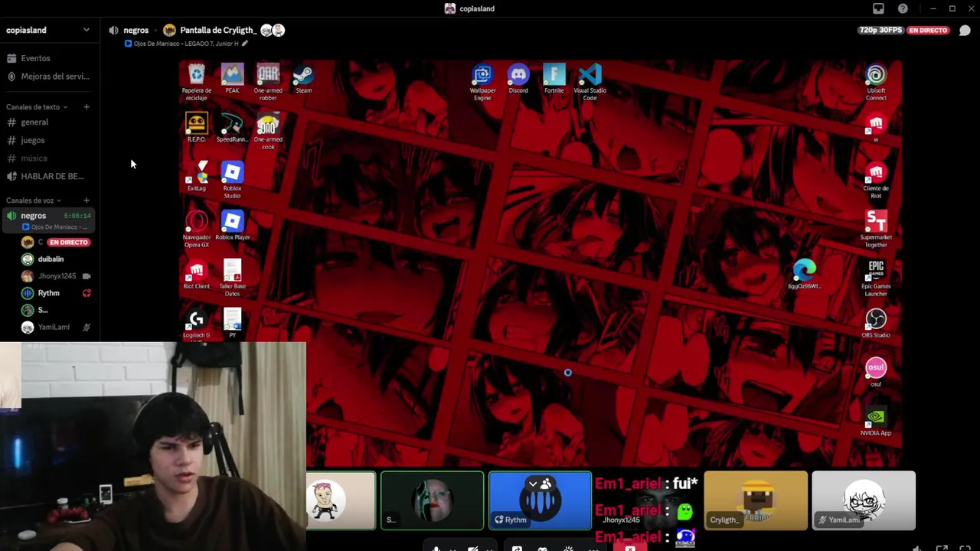Select the negros voice channel
Screen dimensions: 980x551
[x=49, y=220]
